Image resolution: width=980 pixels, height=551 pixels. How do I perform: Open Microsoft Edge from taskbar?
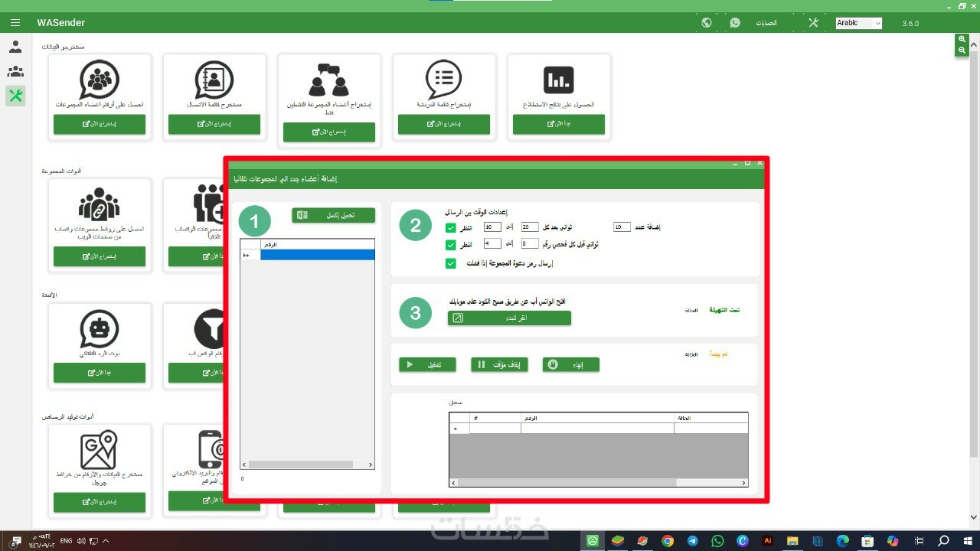(x=842, y=541)
